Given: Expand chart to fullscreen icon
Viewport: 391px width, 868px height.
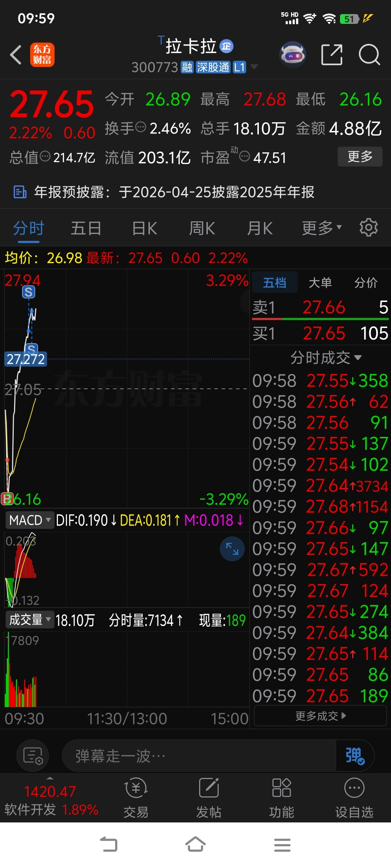Looking at the screenshot, I should pyautogui.click(x=232, y=549).
